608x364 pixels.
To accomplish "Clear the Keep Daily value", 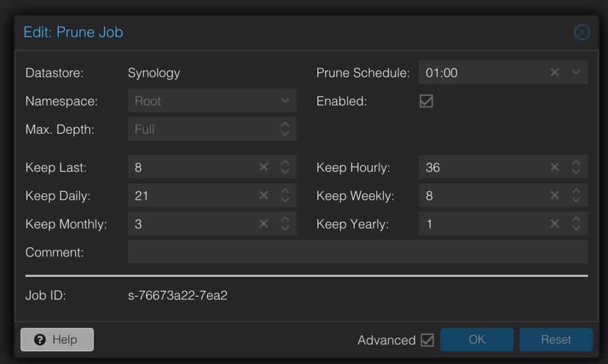I will pyautogui.click(x=263, y=196).
